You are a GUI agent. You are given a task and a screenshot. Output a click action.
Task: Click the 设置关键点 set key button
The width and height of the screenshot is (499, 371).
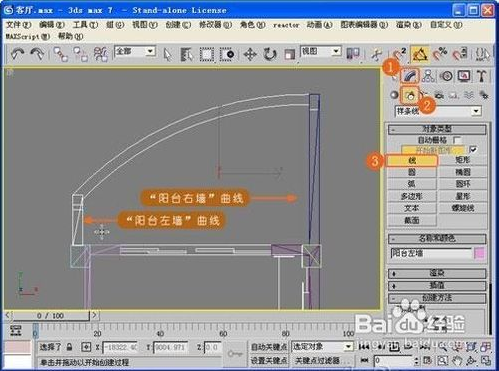coord(269,360)
